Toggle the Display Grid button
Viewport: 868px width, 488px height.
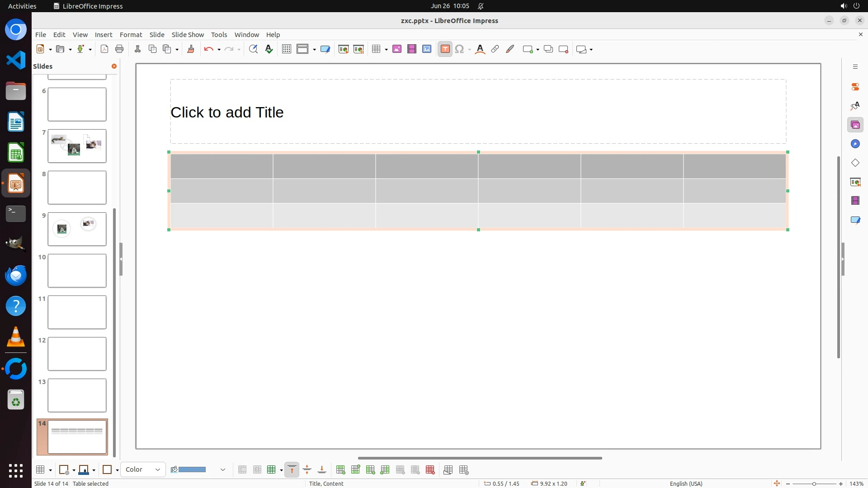click(286, 49)
